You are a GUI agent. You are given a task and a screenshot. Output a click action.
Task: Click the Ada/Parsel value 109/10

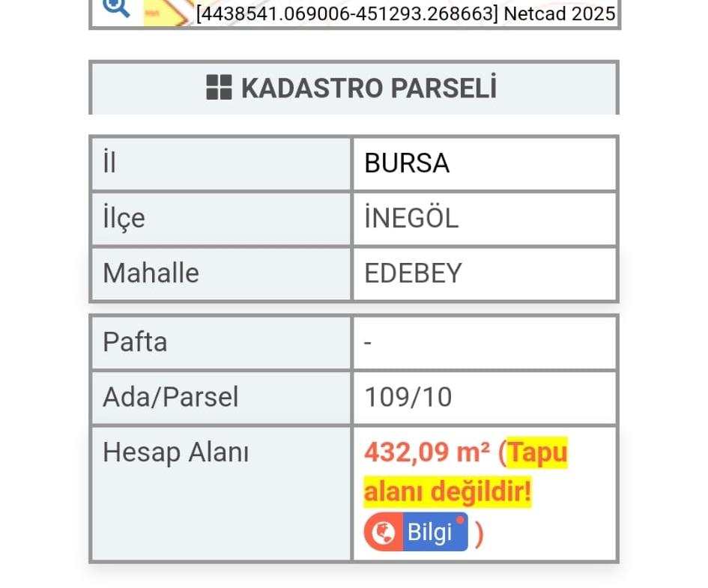(408, 397)
